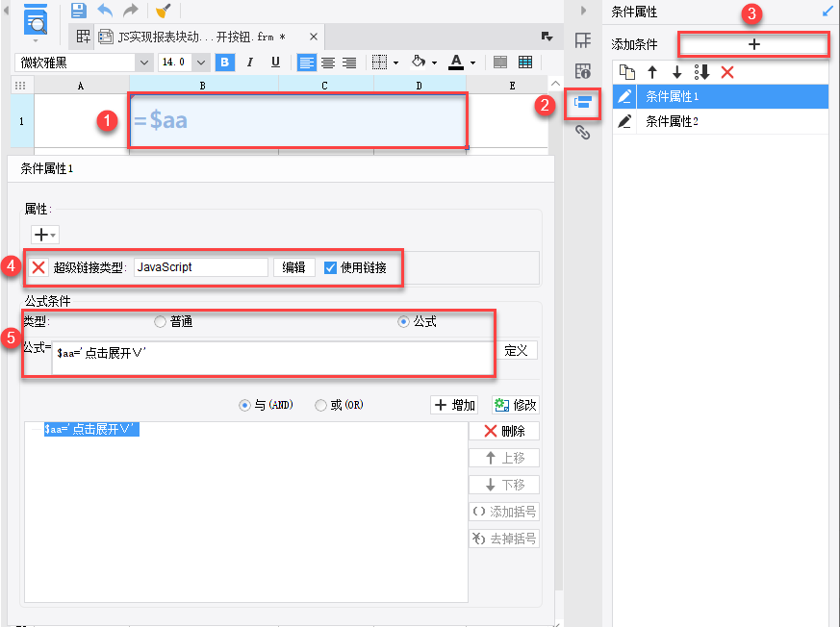The image size is (840, 627).
Task: Click the pin icon in 条件属性 panel
Action: click(827, 12)
